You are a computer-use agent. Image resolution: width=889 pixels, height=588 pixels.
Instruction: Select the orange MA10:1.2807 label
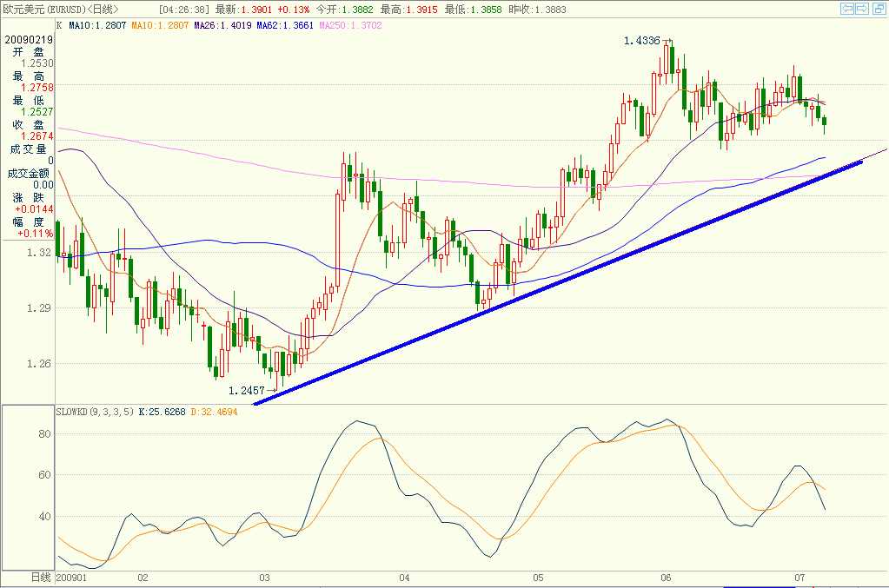point(160,25)
